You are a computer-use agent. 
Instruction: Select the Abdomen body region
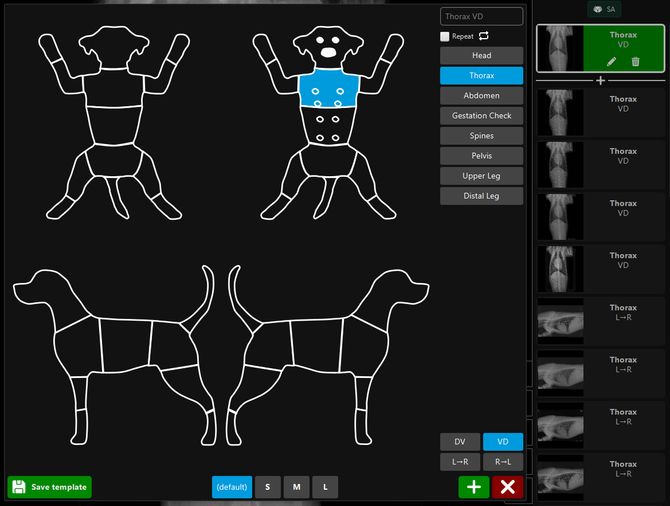point(482,96)
